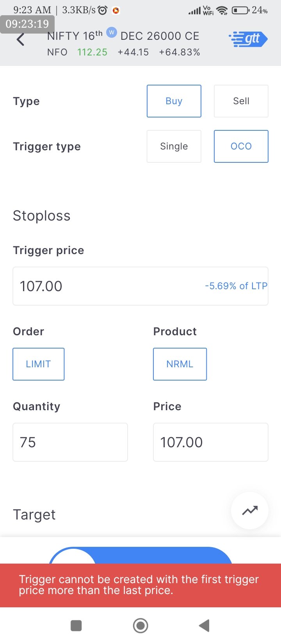Edit the Price field showing 107.00
This screenshot has height=644, width=281.
(x=210, y=442)
